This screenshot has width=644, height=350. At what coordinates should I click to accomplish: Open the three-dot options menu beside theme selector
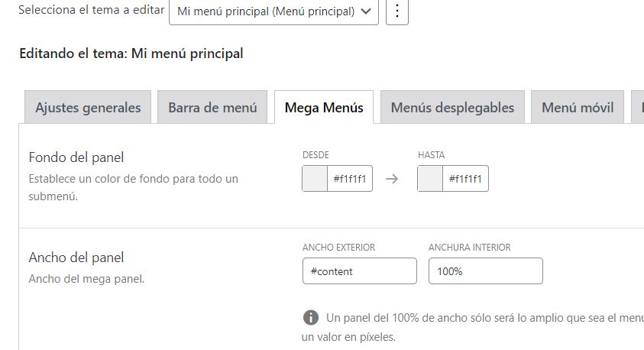pos(396,11)
